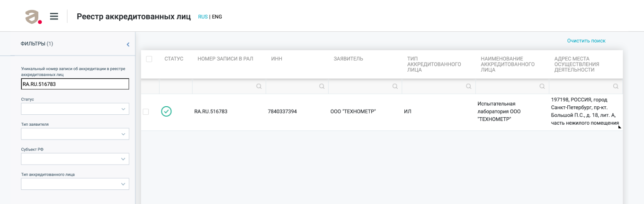
Task: Click search icon in ИНН column filter
Action: (x=322, y=86)
